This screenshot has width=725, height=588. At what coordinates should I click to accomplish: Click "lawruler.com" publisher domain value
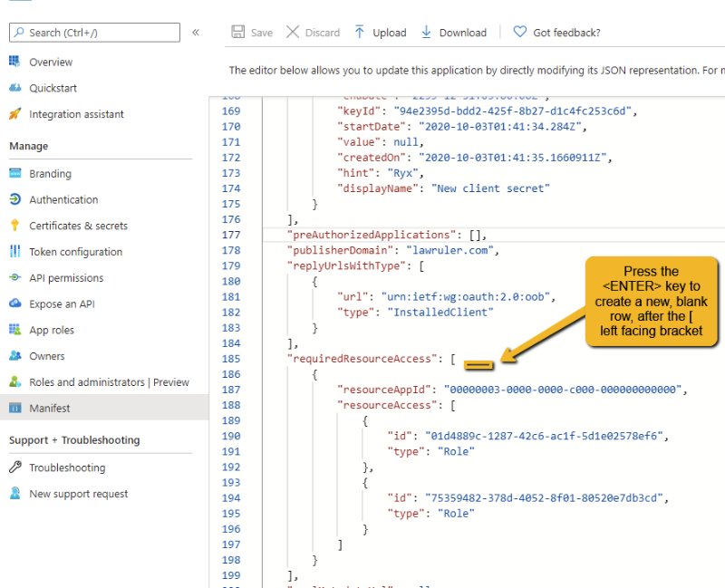tap(449, 250)
